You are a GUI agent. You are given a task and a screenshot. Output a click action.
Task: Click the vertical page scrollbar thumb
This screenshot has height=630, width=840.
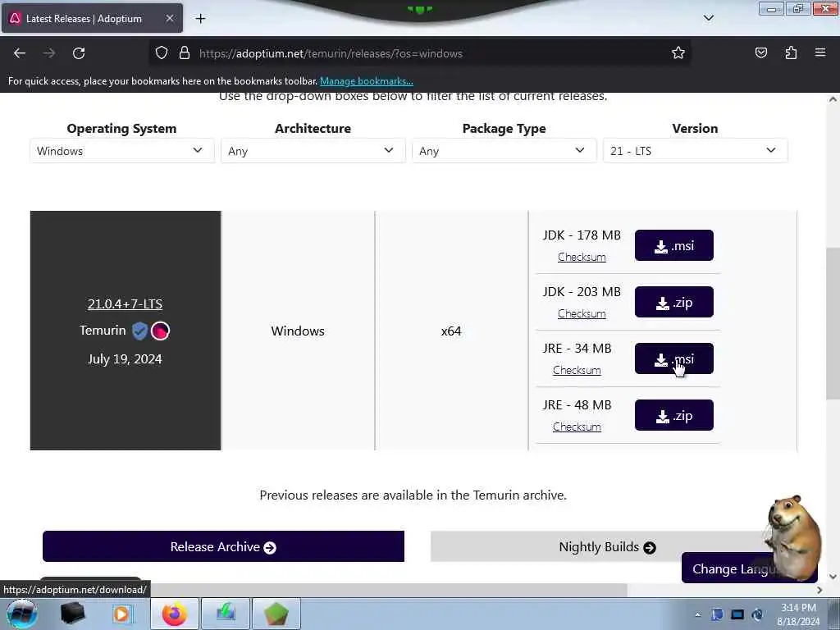[833, 324]
